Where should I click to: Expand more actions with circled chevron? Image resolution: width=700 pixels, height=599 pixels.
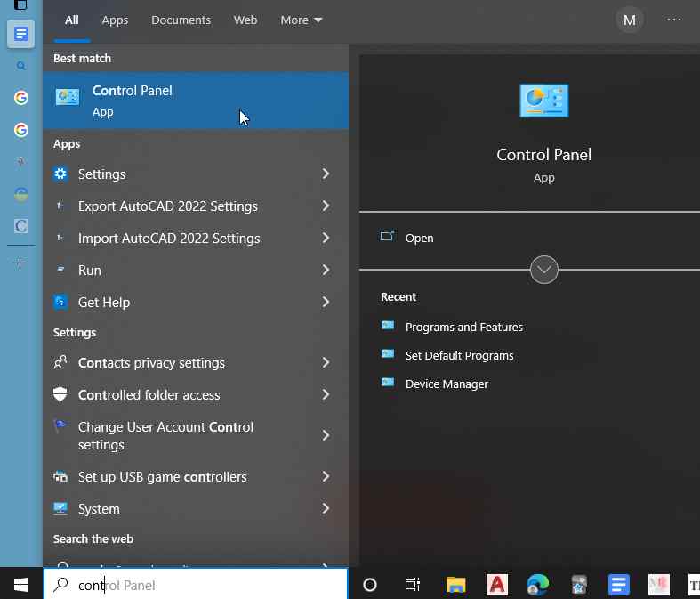pyautogui.click(x=543, y=270)
